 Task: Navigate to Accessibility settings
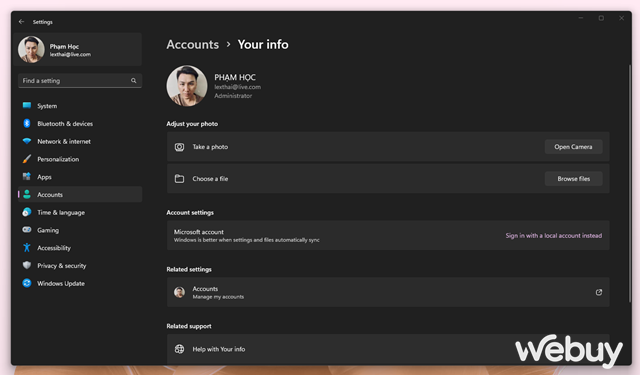pos(80,248)
